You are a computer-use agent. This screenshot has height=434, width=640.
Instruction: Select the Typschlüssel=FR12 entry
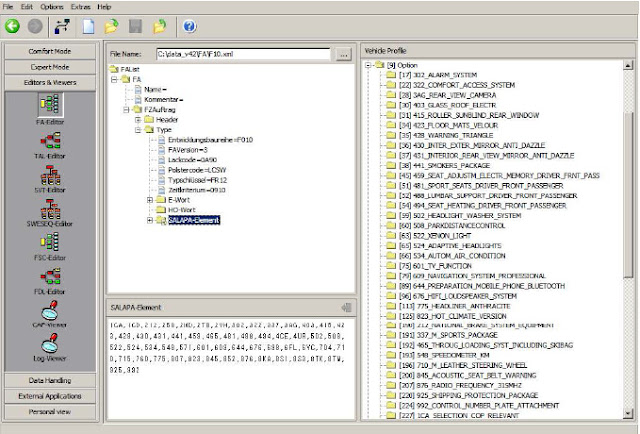(x=197, y=180)
